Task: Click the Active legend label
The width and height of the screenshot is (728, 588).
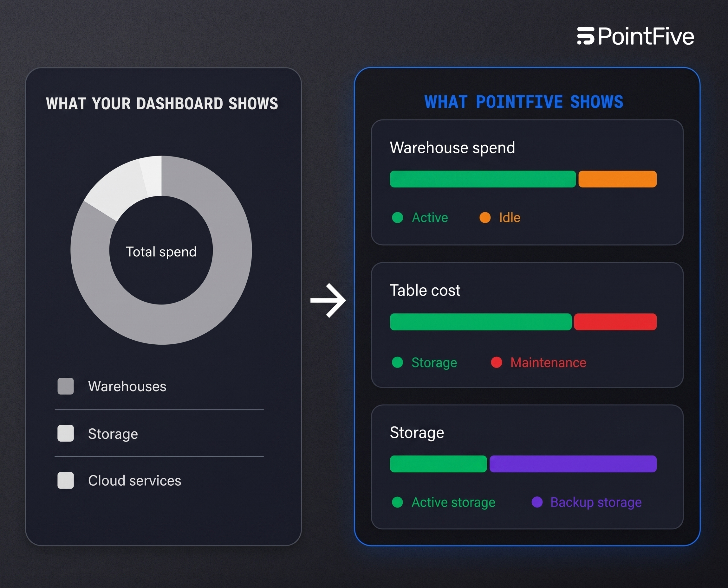Action: [430, 217]
